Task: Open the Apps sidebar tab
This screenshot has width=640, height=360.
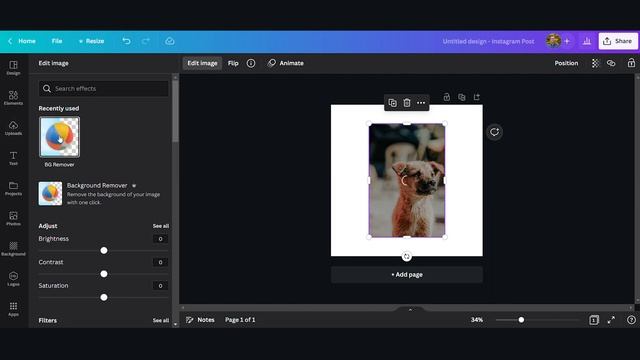Action: pos(13,309)
